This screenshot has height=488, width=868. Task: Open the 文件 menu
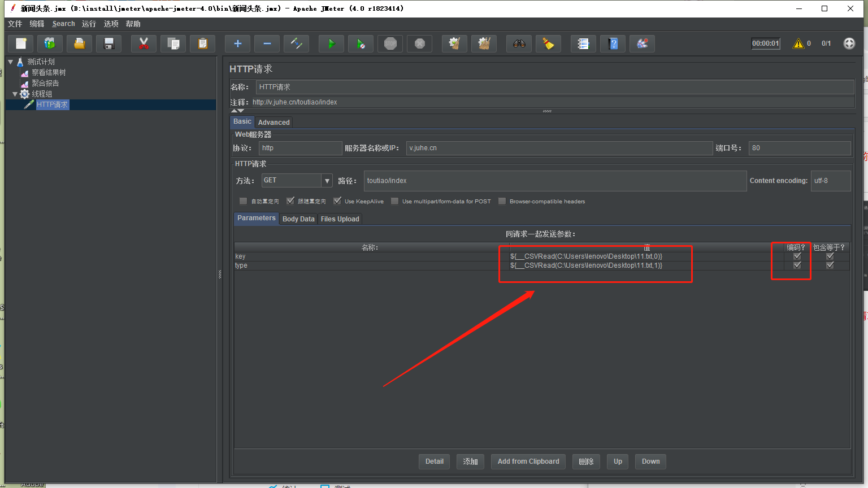tap(15, 24)
